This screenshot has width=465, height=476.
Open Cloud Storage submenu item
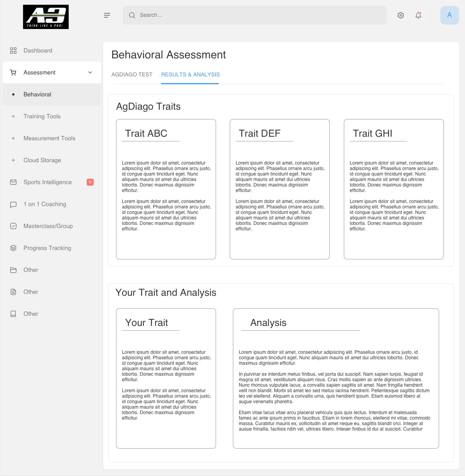click(42, 160)
